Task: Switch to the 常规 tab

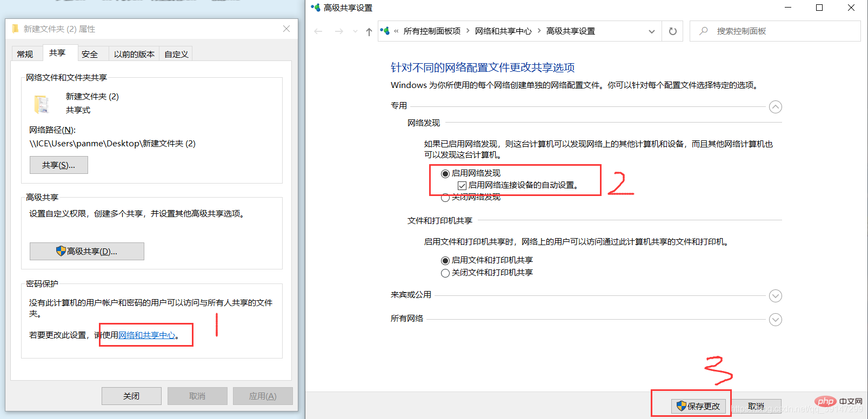Action: [x=25, y=54]
